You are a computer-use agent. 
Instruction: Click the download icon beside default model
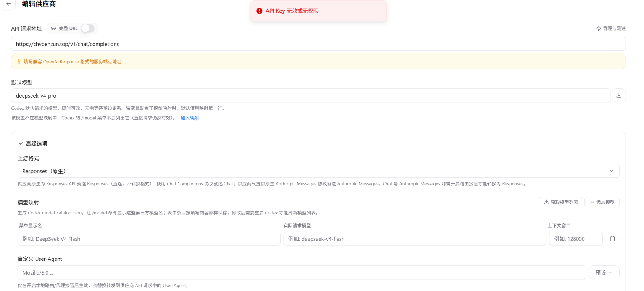[x=619, y=96]
